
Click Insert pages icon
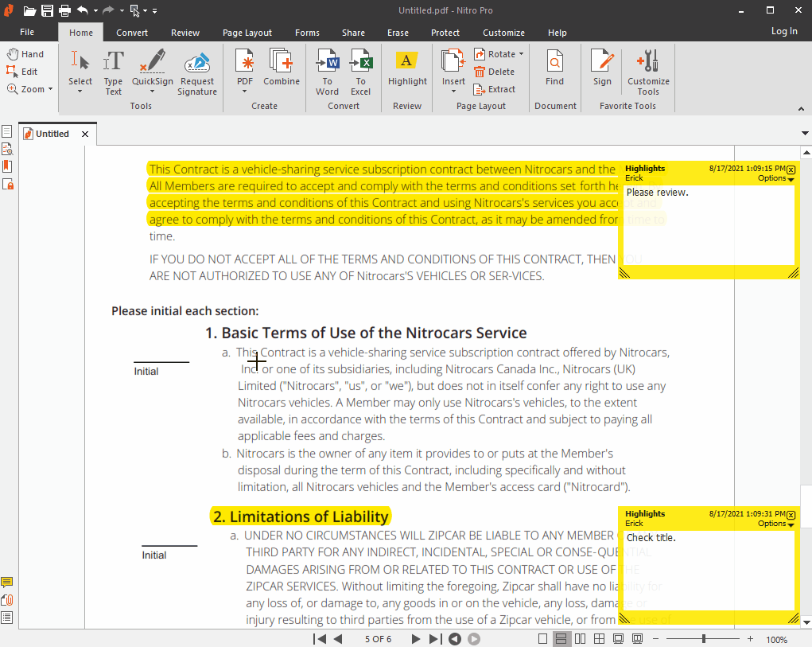click(453, 61)
